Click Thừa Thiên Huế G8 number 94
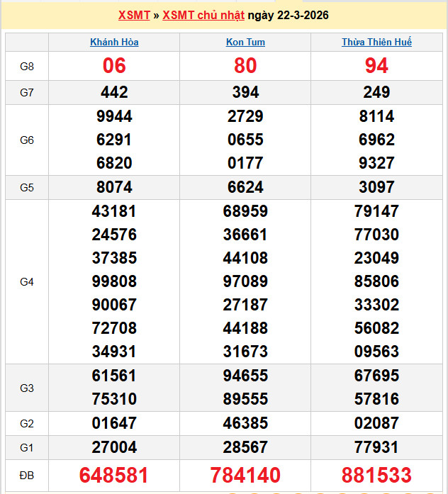 (376, 66)
